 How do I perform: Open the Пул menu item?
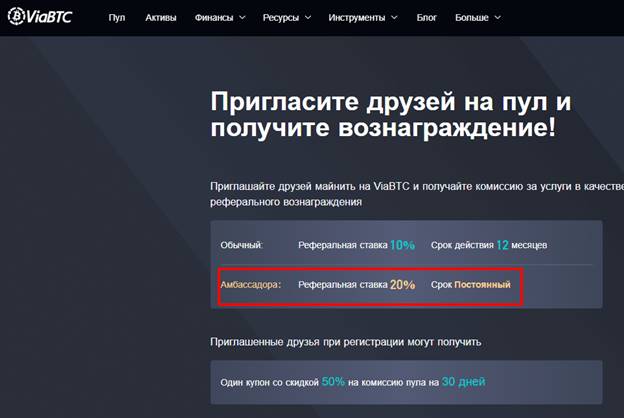pos(117,18)
